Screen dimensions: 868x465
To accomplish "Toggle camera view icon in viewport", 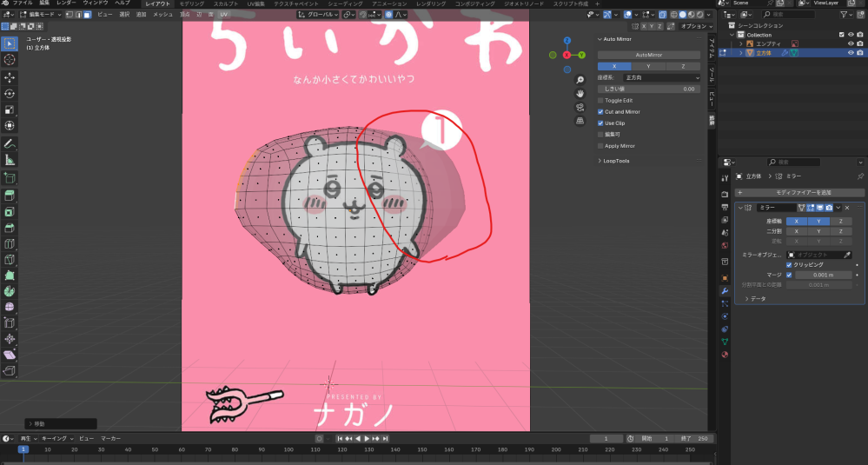I will (x=580, y=107).
